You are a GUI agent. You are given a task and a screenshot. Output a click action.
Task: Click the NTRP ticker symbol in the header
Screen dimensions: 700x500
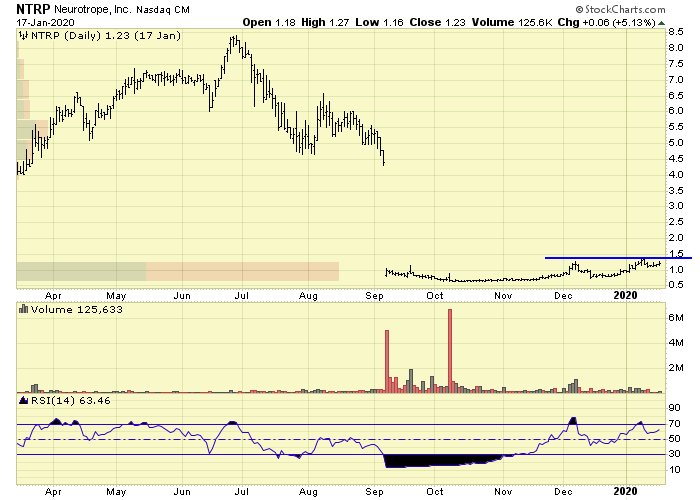(x=33, y=9)
